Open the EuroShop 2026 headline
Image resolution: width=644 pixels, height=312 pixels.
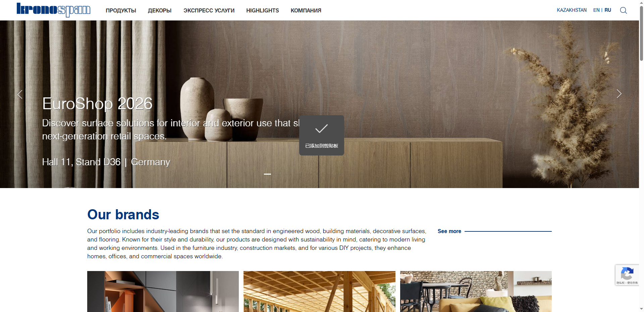(x=97, y=103)
